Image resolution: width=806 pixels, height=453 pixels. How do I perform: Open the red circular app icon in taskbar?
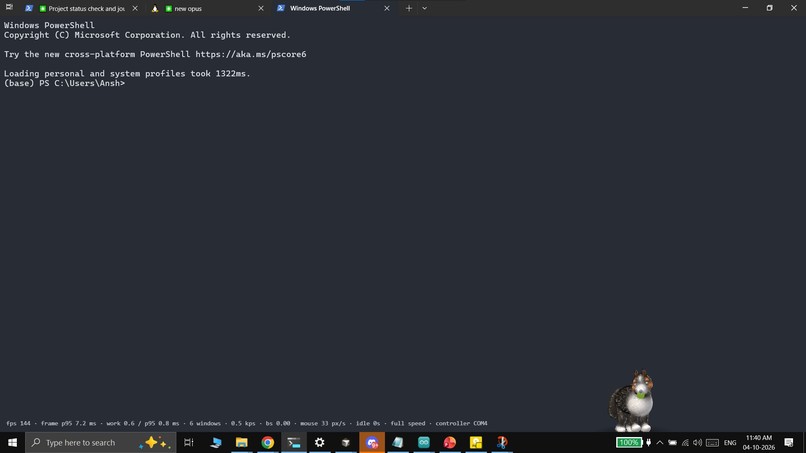(x=450, y=442)
